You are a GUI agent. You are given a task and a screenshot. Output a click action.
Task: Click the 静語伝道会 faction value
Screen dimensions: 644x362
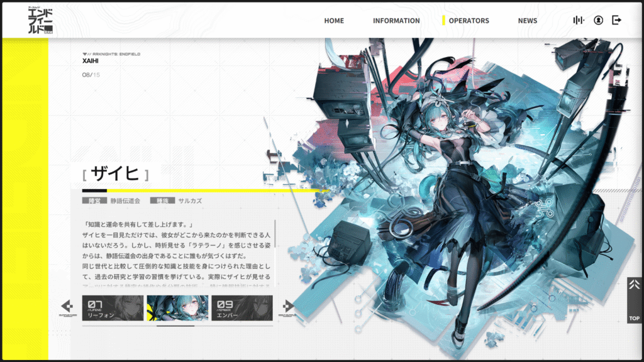[125, 200]
